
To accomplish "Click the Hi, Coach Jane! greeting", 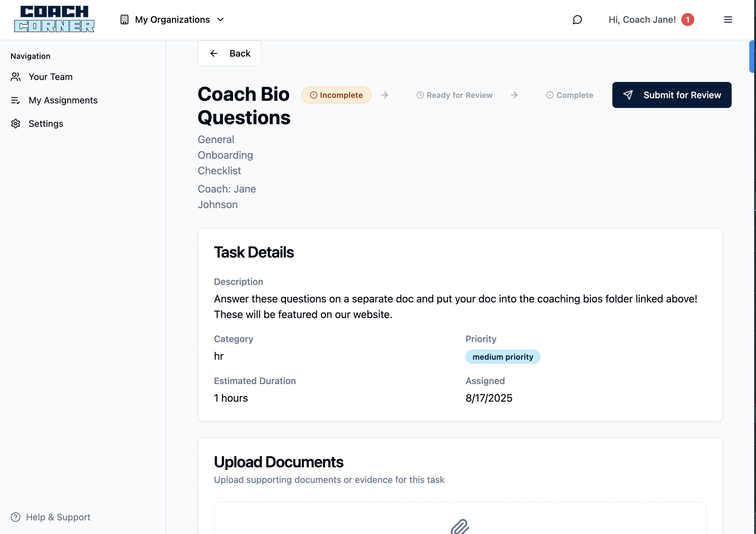I will pos(642,20).
